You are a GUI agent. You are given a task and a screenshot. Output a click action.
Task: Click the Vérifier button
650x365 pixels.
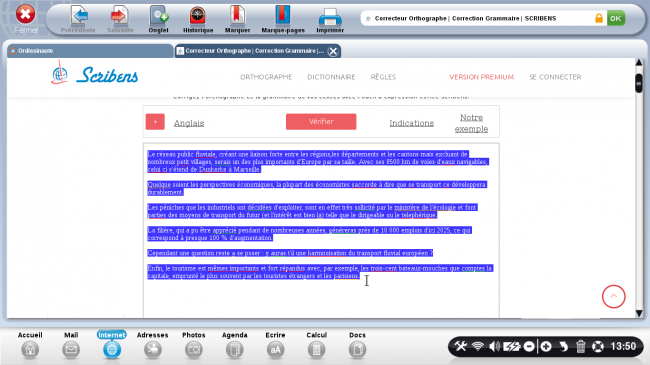point(321,122)
